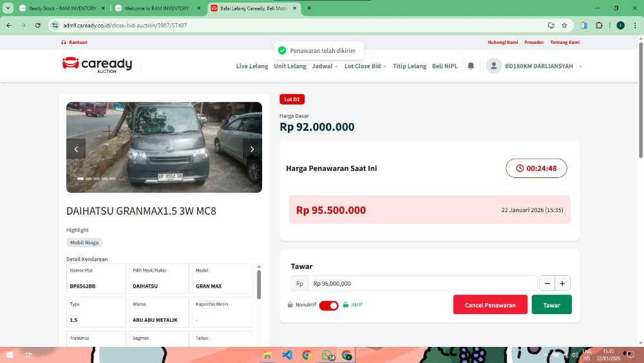The height and width of the screenshot is (363, 644).
Task: Decrease the bid with the minus button
Action: [x=547, y=283]
